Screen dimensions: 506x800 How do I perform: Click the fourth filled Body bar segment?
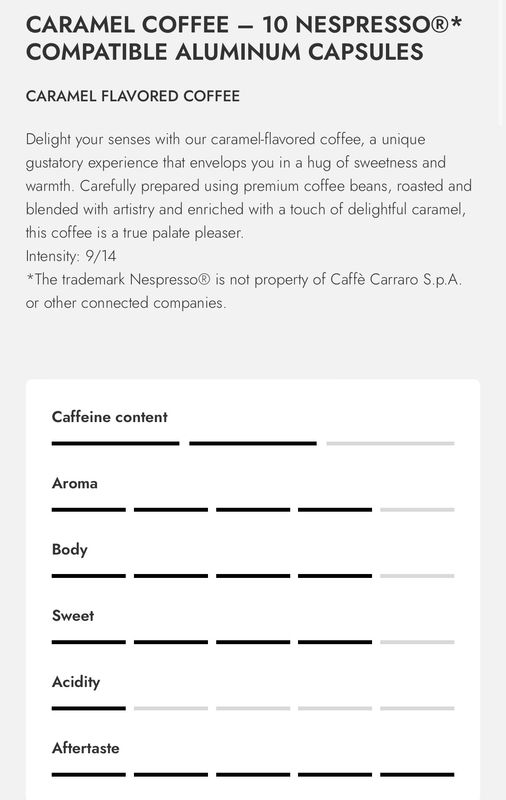[335, 576]
